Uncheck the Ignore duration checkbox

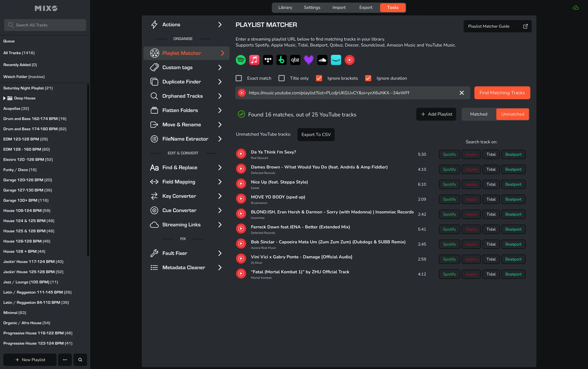pyautogui.click(x=368, y=78)
